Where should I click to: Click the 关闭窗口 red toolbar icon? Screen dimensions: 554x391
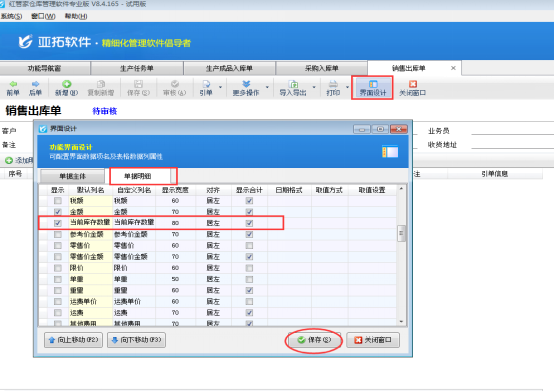pyautogui.click(x=412, y=84)
